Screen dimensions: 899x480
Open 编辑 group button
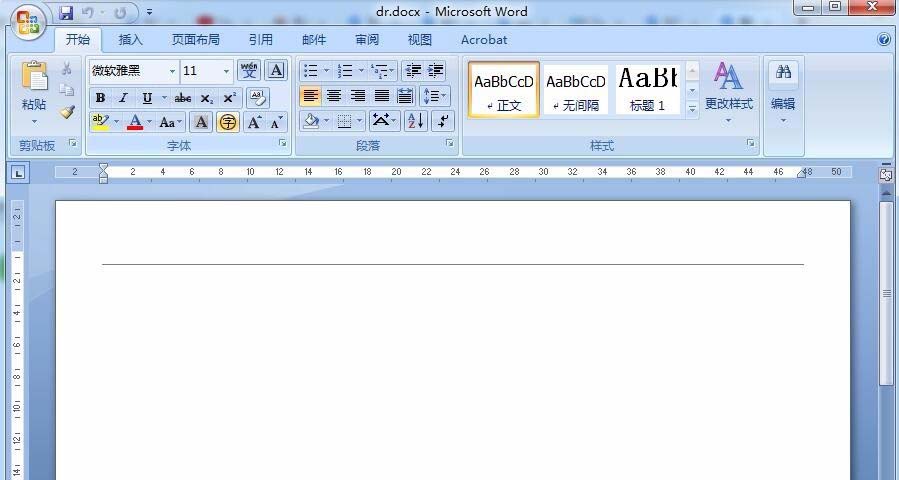tap(783, 92)
